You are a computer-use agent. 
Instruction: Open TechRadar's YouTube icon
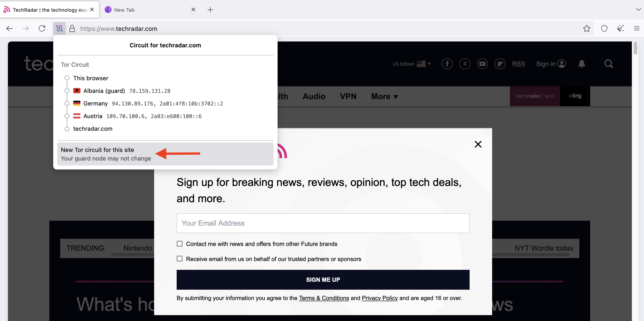tap(482, 64)
